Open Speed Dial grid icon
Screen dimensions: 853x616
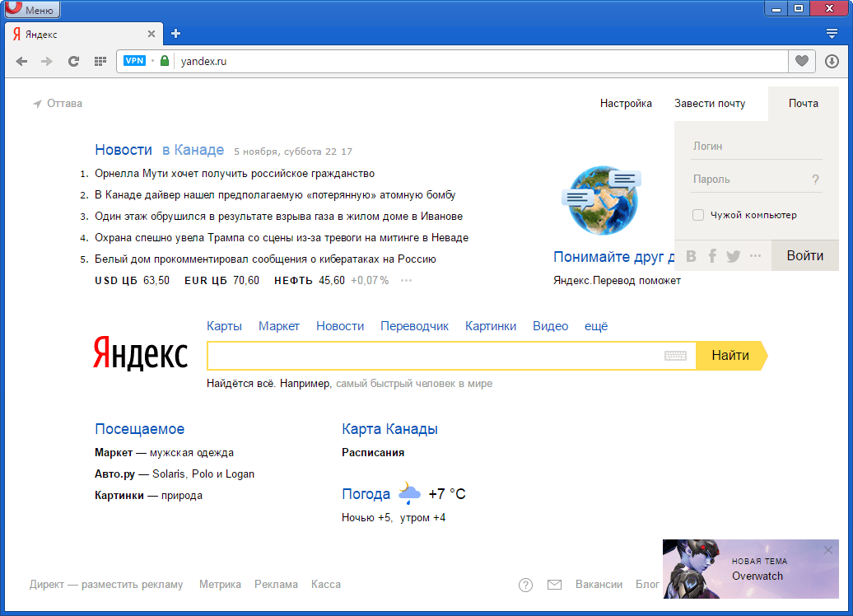100,61
